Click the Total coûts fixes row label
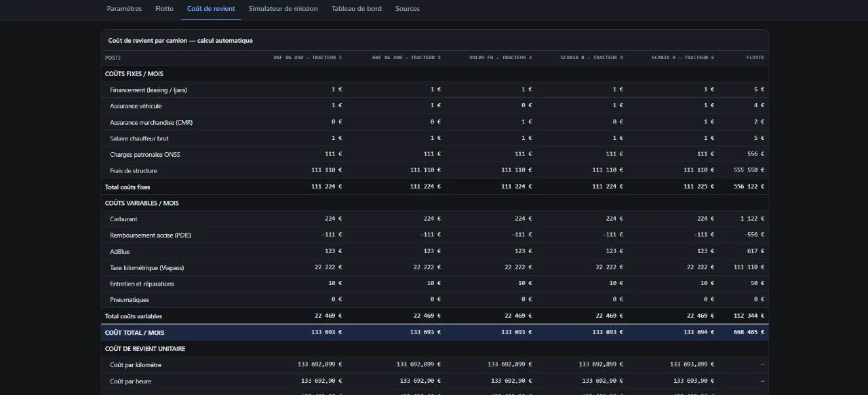Viewport: 868px width, 395px height. click(127, 187)
